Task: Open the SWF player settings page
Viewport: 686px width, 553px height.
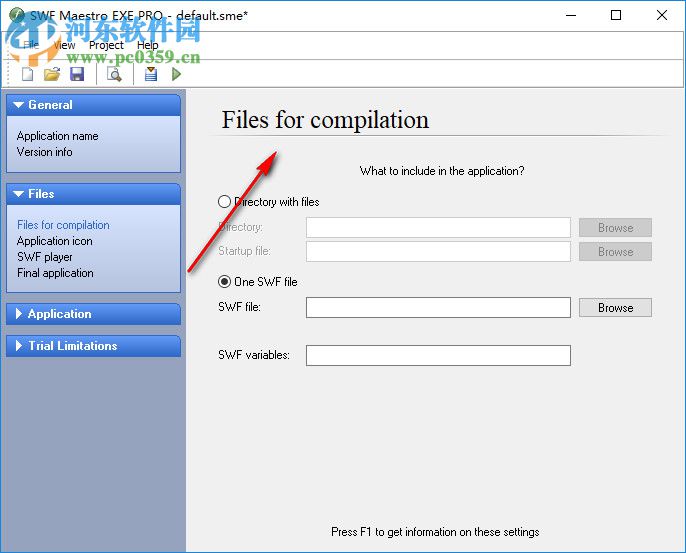Action: click(x=45, y=257)
